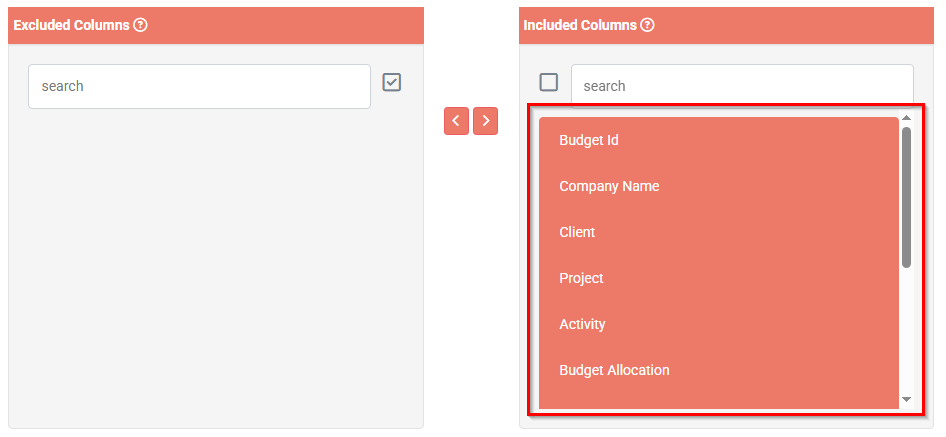The image size is (946, 437).
Task: Move selected columns right to included
Action: [x=486, y=121]
